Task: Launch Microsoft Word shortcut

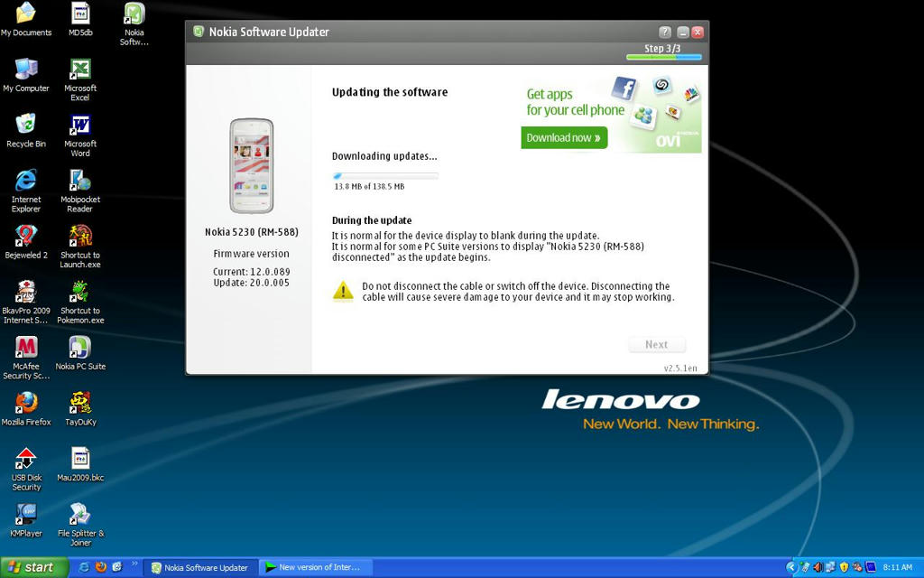Action: coord(80,135)
